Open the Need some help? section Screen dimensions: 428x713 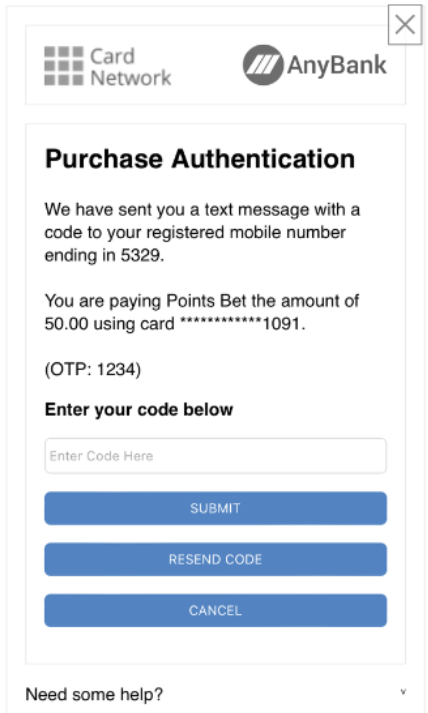[x=94, y=694]
